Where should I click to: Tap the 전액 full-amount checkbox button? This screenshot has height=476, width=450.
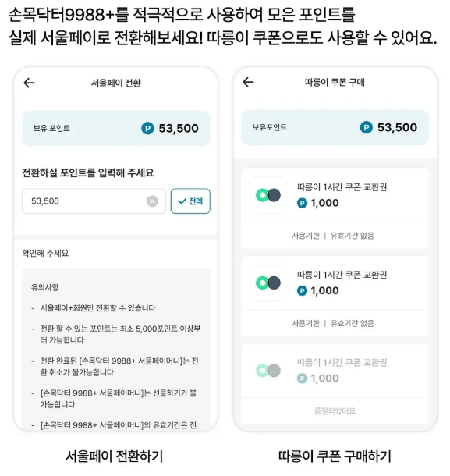[x=190, y=201]
